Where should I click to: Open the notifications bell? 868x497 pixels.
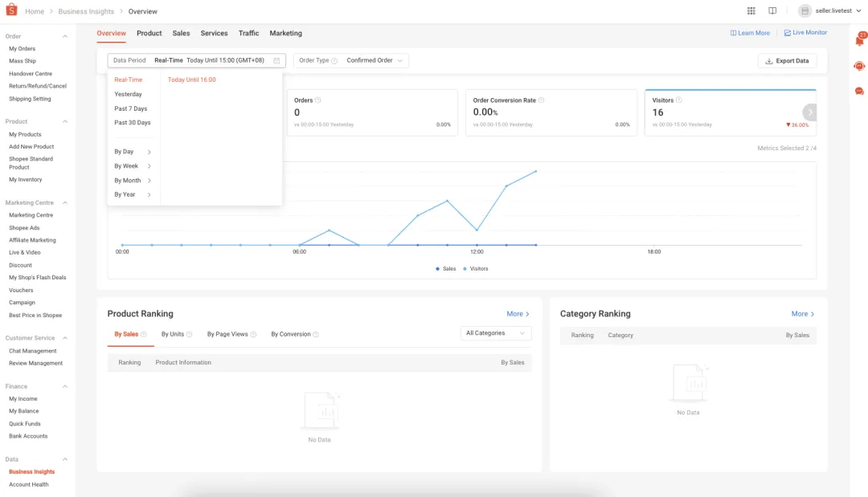coord(859,40)
